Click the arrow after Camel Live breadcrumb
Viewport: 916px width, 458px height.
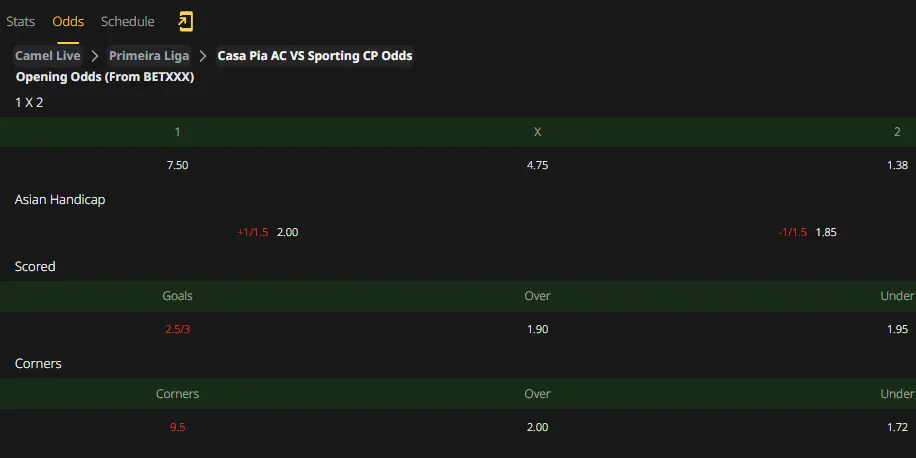(x=95, y=56)
